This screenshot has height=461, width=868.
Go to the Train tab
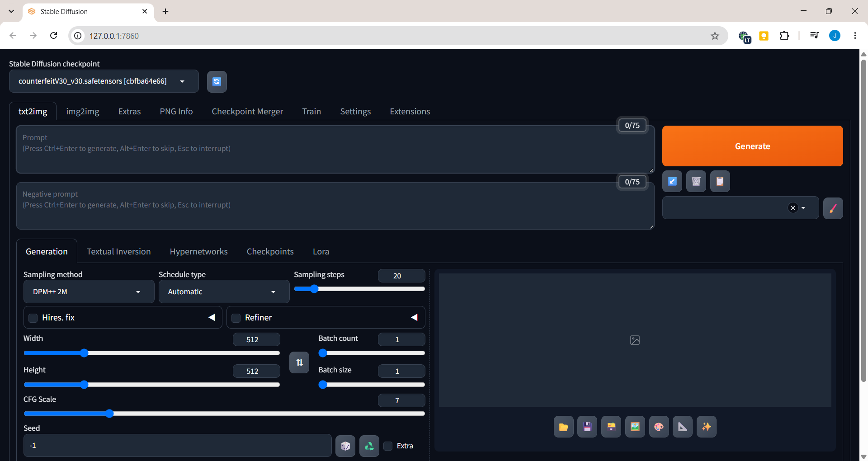[x=311, y=111]
